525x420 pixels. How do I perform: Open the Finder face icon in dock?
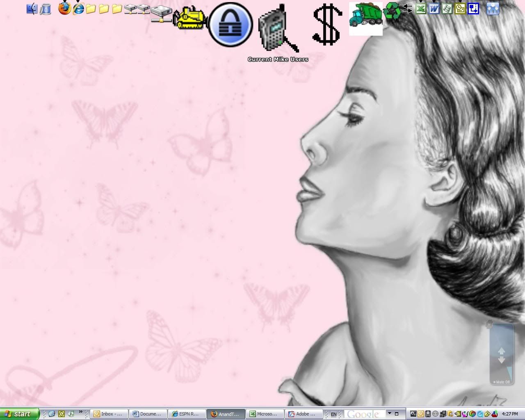[32, 9]
